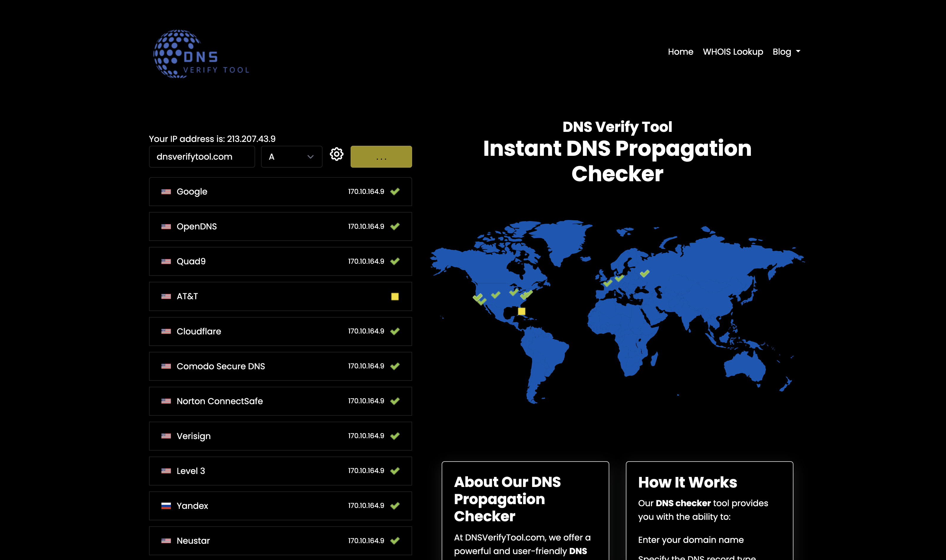Image resolution: width=946 pixels, height=560 pixels.
Task: Click the IP 170.10.164.9 in Yandex row
Action: point(366,505)
